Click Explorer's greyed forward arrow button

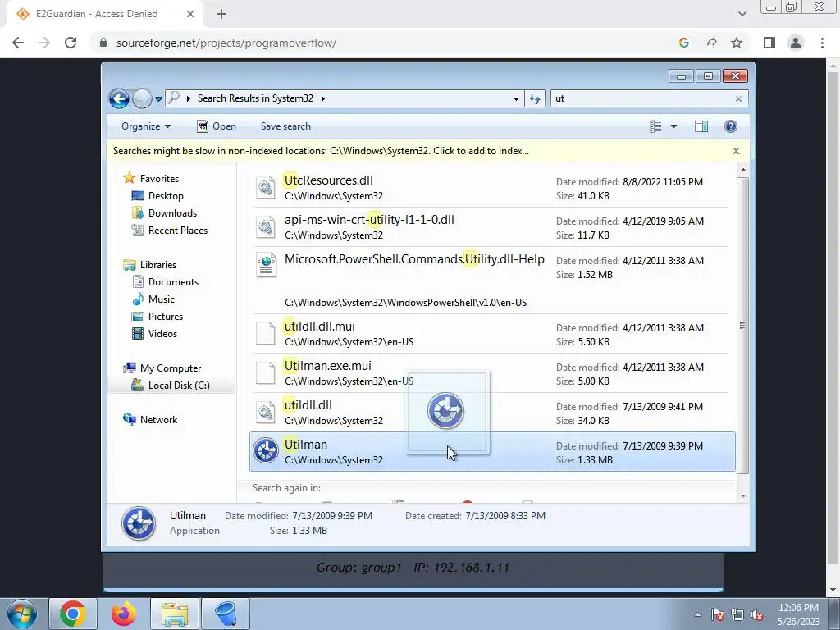142,98
